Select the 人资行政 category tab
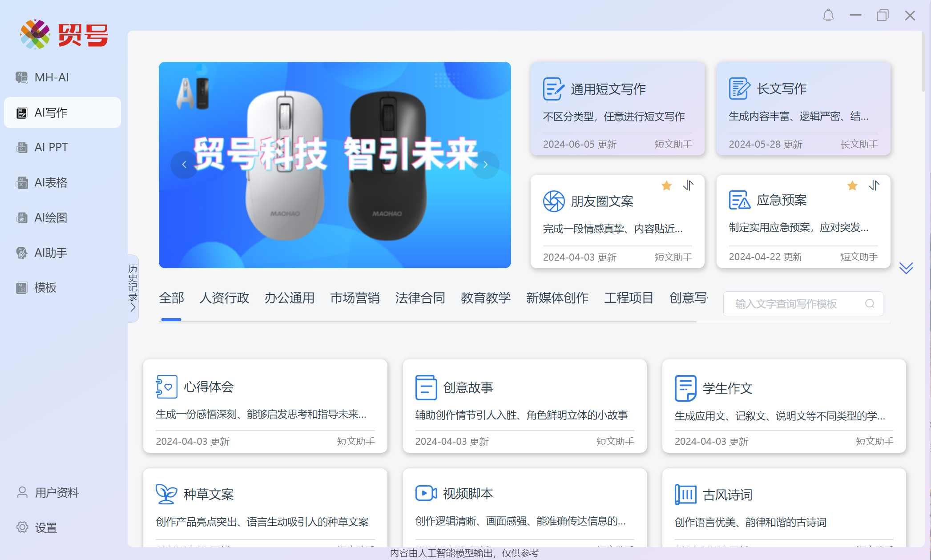 pos(224,298)
